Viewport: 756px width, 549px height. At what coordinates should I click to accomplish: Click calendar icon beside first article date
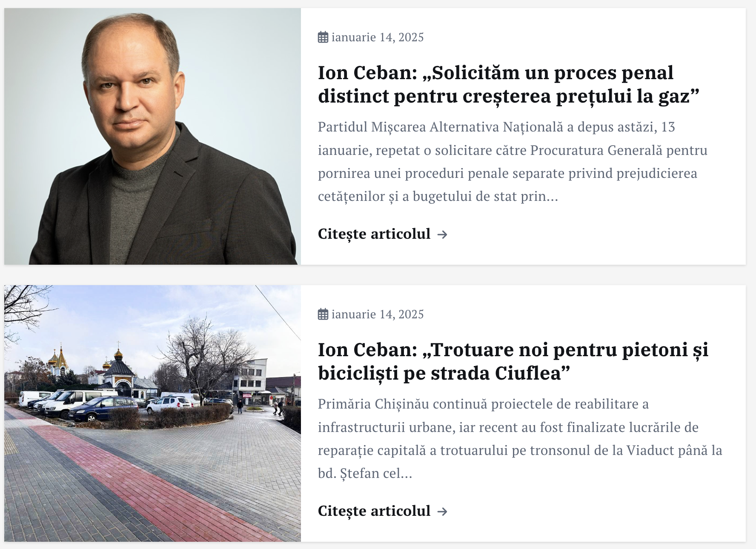323,37
